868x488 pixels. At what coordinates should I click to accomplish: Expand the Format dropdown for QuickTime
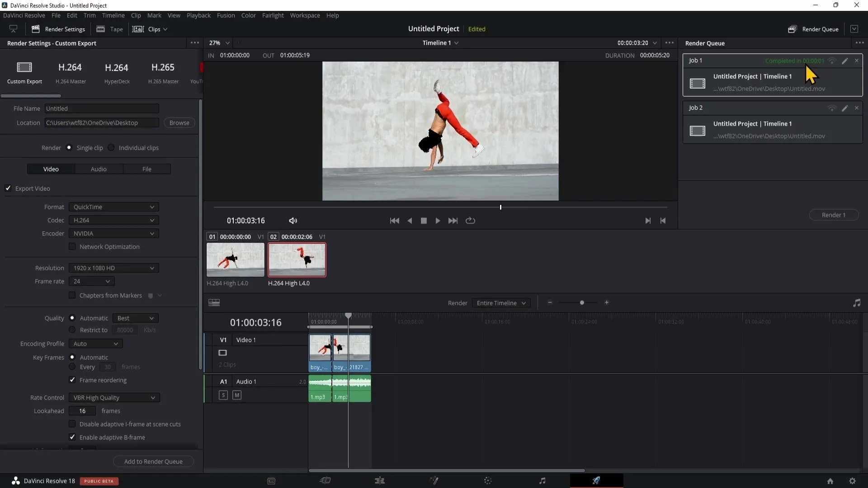click(x=151, y=207)
